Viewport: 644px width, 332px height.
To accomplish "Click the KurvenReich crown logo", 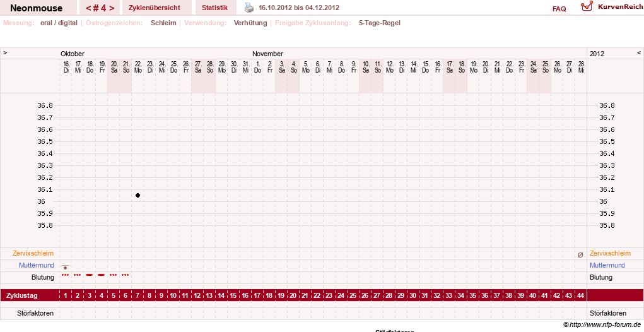I will (x=587, y=6).
